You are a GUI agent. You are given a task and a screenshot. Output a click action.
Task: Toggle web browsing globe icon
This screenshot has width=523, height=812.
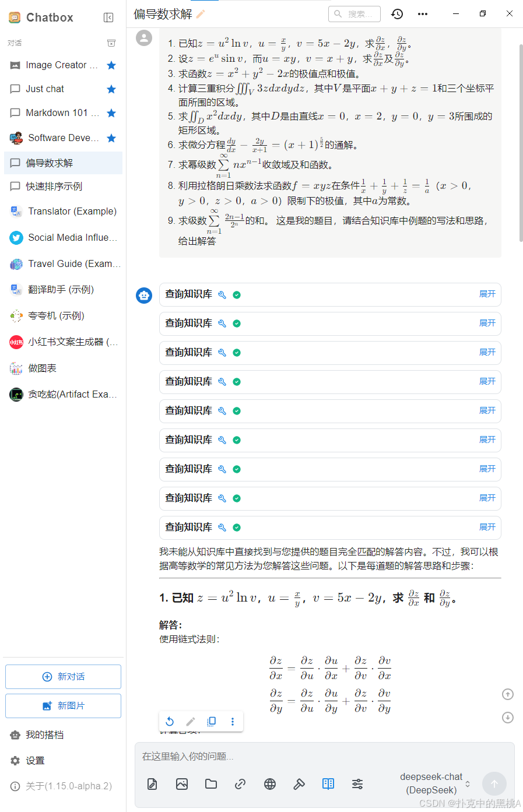tap(270, 784)
